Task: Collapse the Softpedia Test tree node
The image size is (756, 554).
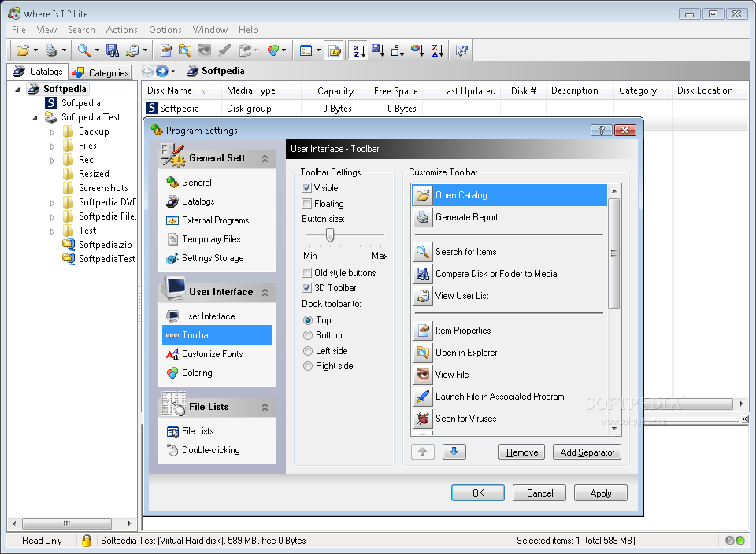Action: click(35, 117)
